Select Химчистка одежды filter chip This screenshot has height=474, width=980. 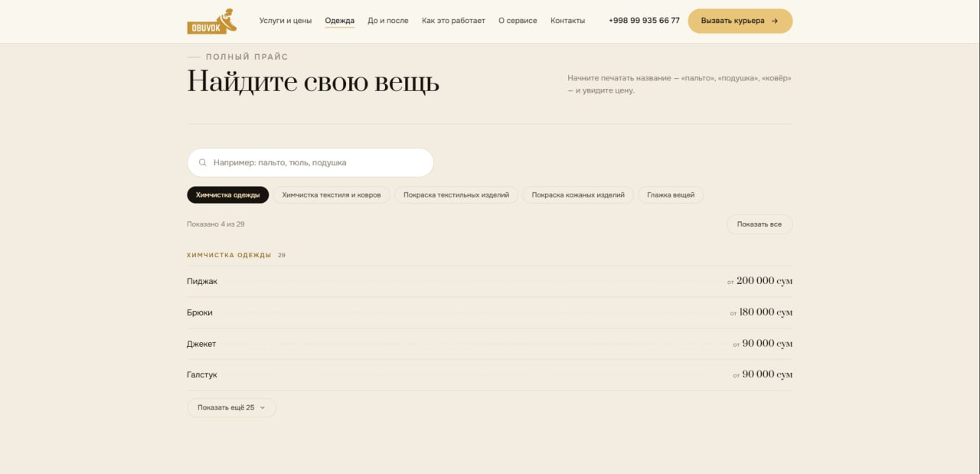[x=227, y=195]
